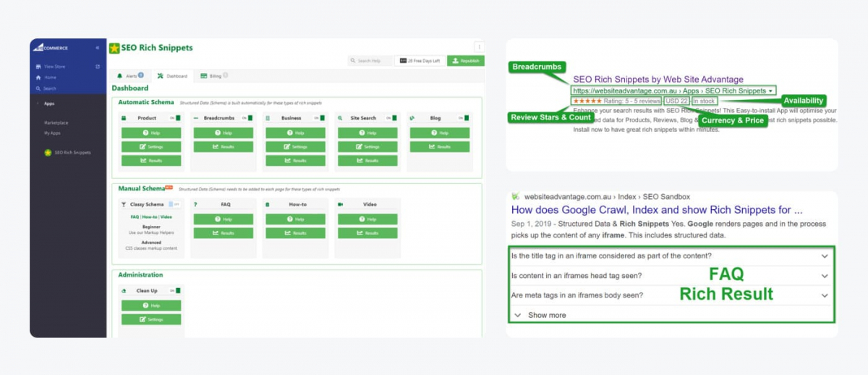Click the FAQ link in the Classy Schema card

click(135, 217)
